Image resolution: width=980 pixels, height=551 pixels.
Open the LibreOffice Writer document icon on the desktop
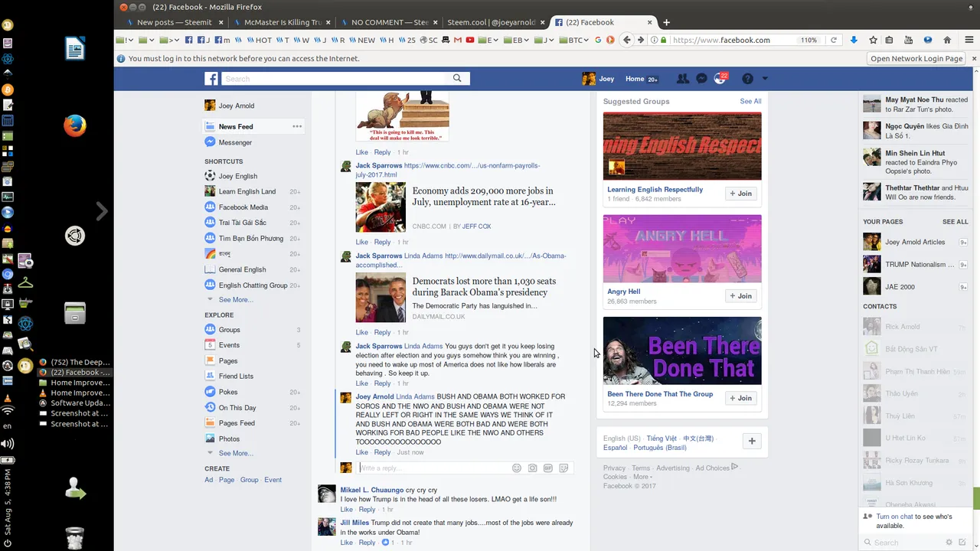coord(74,50)
